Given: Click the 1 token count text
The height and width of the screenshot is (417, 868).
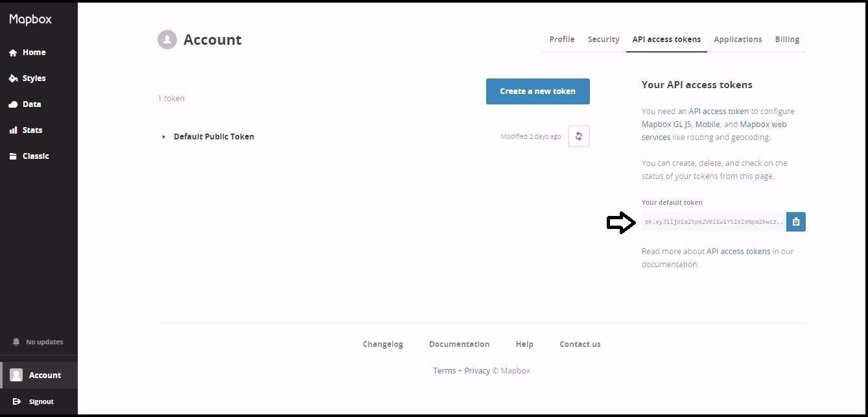Looking at the screenshot, I should point(171,99).
